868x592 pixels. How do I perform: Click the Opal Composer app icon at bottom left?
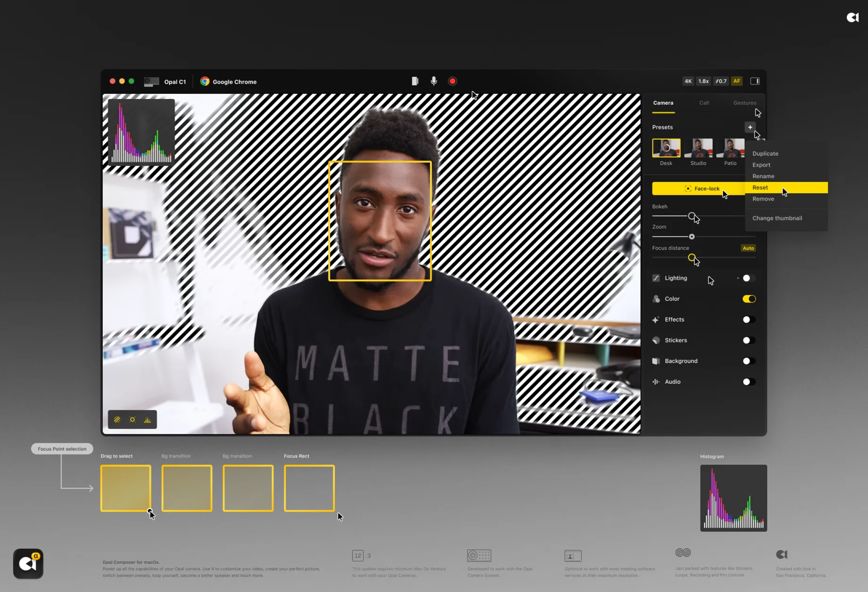tap(28, 564)
